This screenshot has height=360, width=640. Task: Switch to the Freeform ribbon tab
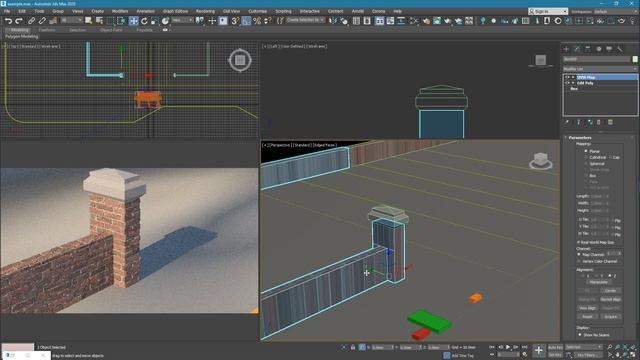pyautogui.click(x=47, y=30)
